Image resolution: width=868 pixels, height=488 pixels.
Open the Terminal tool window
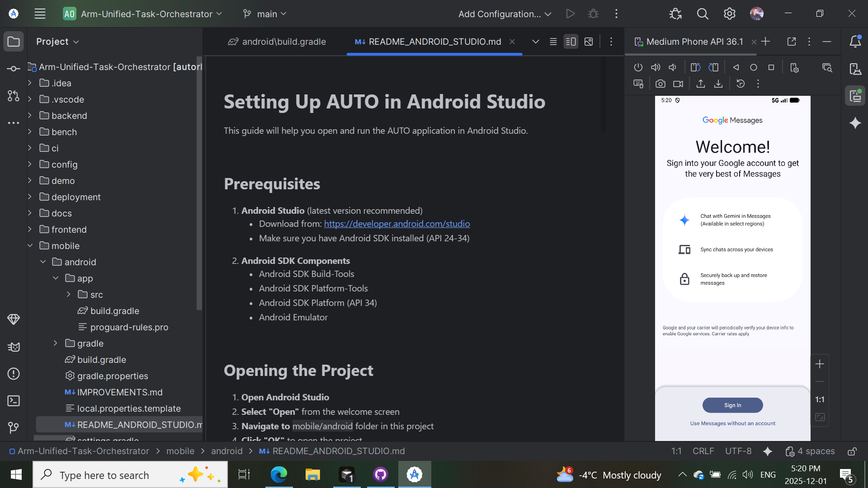click(14, 401)
